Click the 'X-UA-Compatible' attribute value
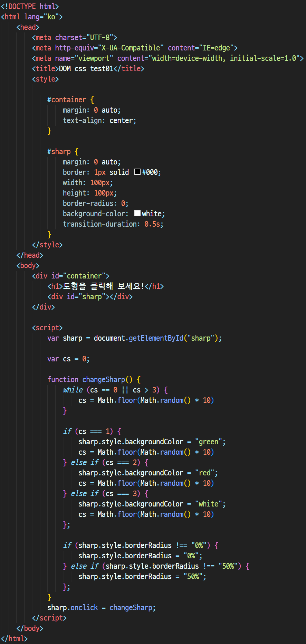Image resolution: width=306 pixels, height=644 pixels. pyautogui.click(x=131, y=48)
